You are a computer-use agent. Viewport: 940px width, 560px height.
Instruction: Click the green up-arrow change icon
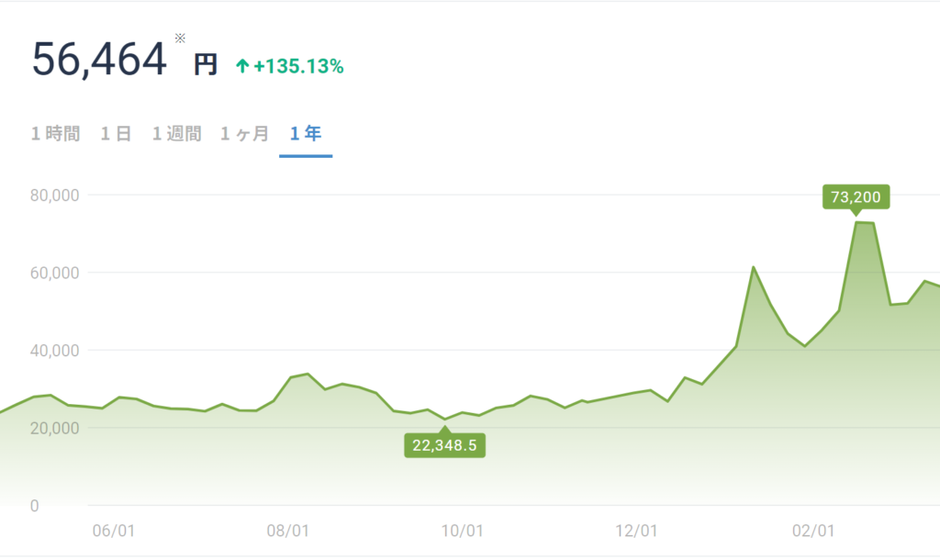(242, 66)
